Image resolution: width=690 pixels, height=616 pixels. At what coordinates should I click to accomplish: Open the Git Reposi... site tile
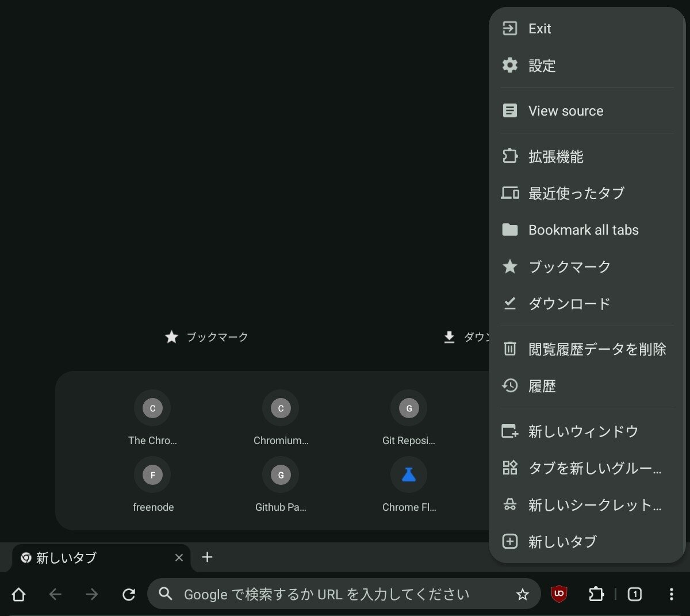pyautogui.click(x=409, y=418)
